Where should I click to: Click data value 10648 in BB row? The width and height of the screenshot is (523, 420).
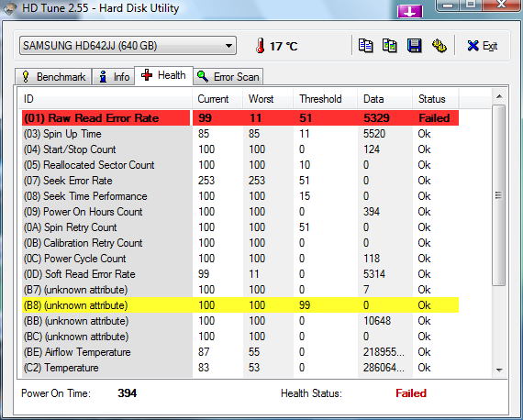[x=377, y=321]
